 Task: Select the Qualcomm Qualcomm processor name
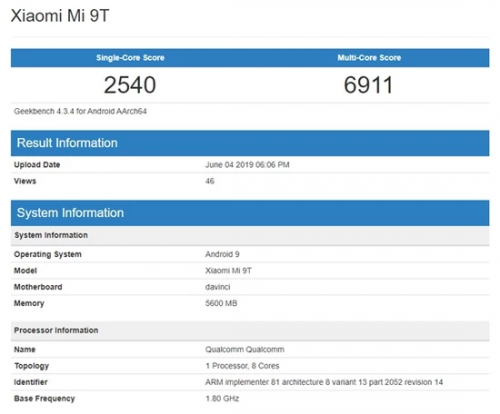click(x=245, y=350)
